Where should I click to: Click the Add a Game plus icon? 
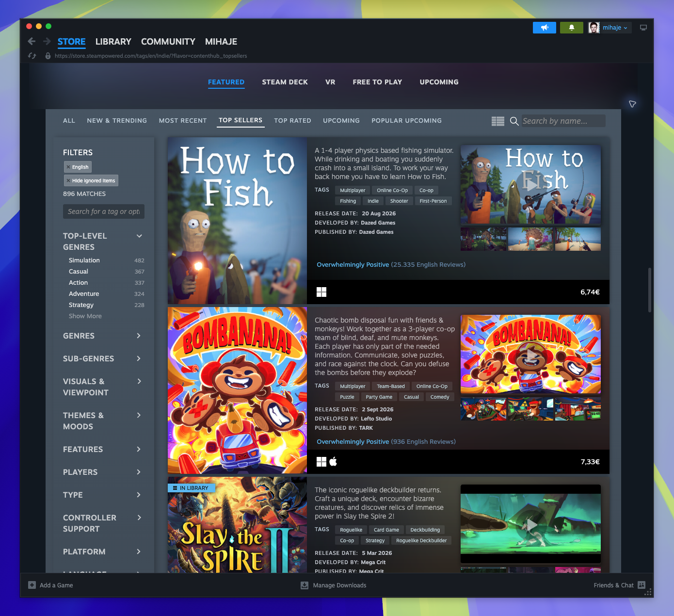click(x=32, y=585)
